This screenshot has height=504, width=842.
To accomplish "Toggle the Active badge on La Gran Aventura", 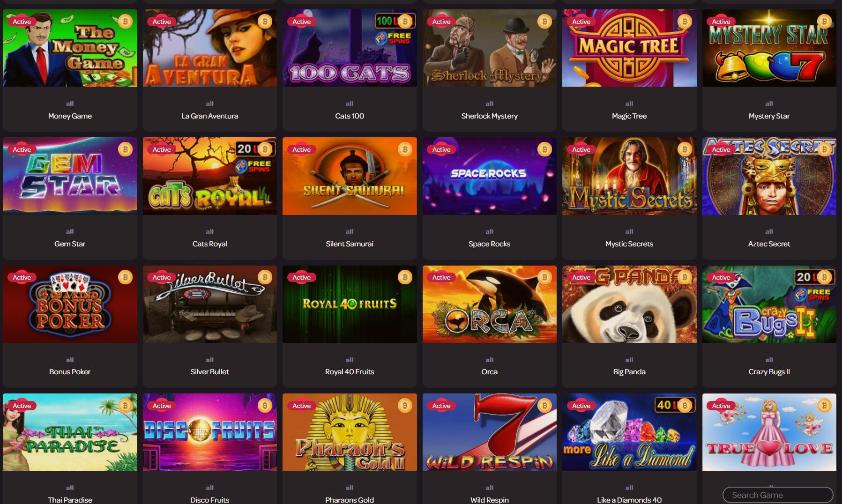I will [162, 22].
